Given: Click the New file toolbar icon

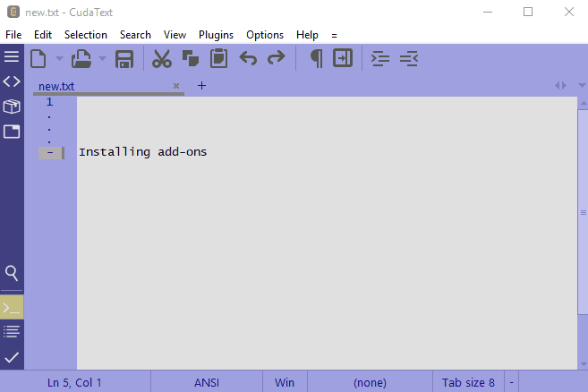Looking at the screenshot, I should pyautogui.click(x=38, y=59).
